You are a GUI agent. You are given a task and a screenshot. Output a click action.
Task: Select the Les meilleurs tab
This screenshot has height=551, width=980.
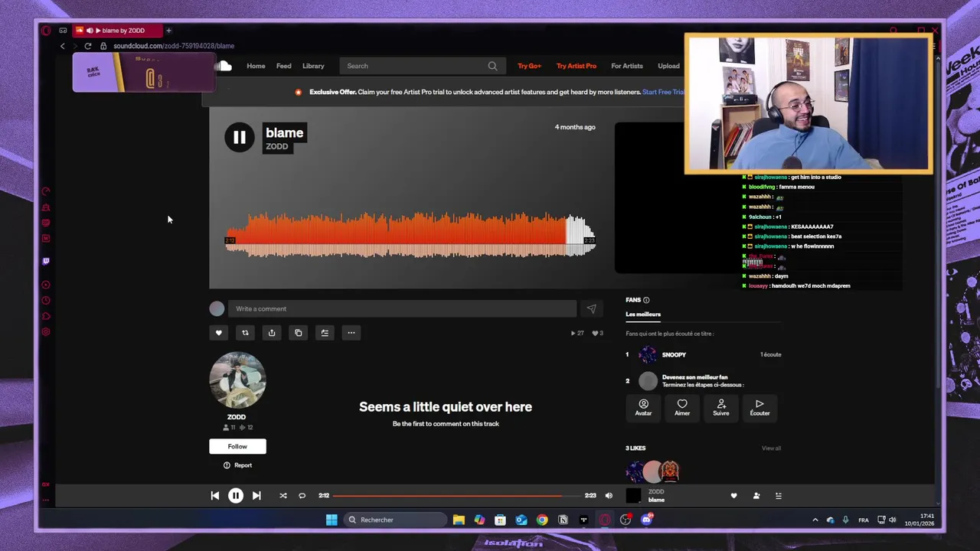[643, 315]
